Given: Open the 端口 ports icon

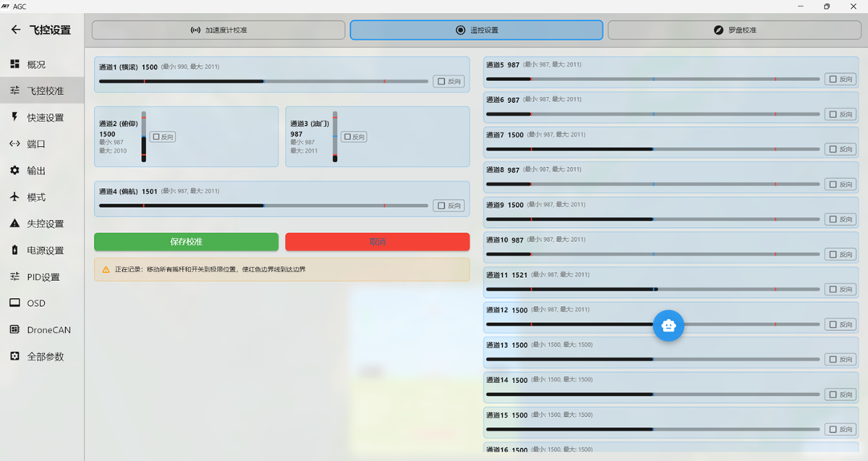Looking at the screenshot, I should pos(14,144).
